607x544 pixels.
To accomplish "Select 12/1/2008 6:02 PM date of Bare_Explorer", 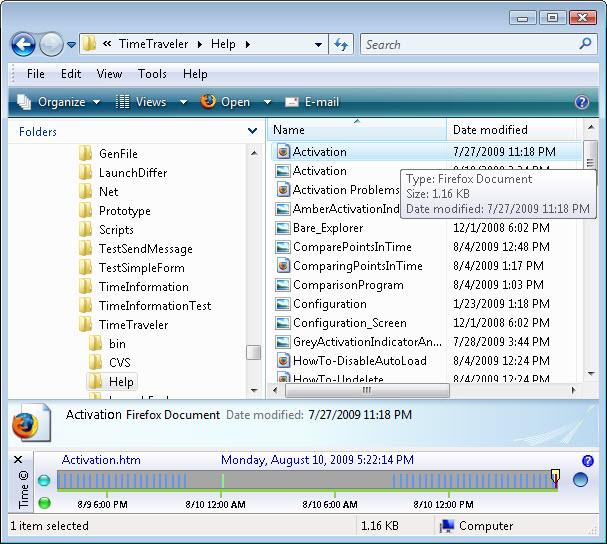I will click(501, 228).
